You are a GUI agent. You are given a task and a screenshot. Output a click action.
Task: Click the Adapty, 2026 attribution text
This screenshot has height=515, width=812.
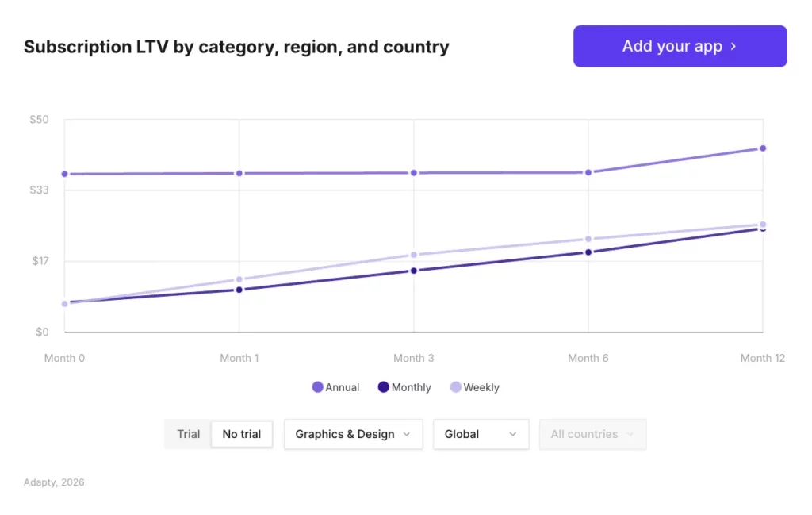point(53,482)
